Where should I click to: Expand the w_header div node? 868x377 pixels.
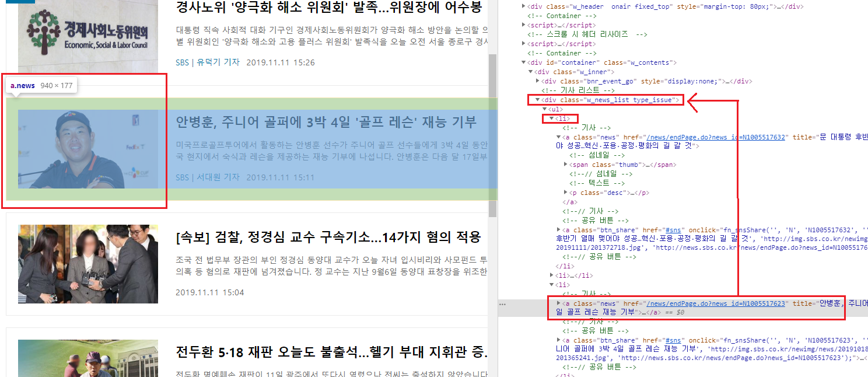pyautogui.click(x=523, y=6)
